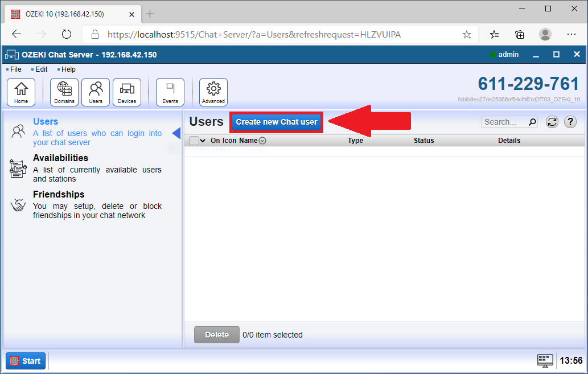
Task: Open the Users toolbar icon
Action: (x=95, y=92)
